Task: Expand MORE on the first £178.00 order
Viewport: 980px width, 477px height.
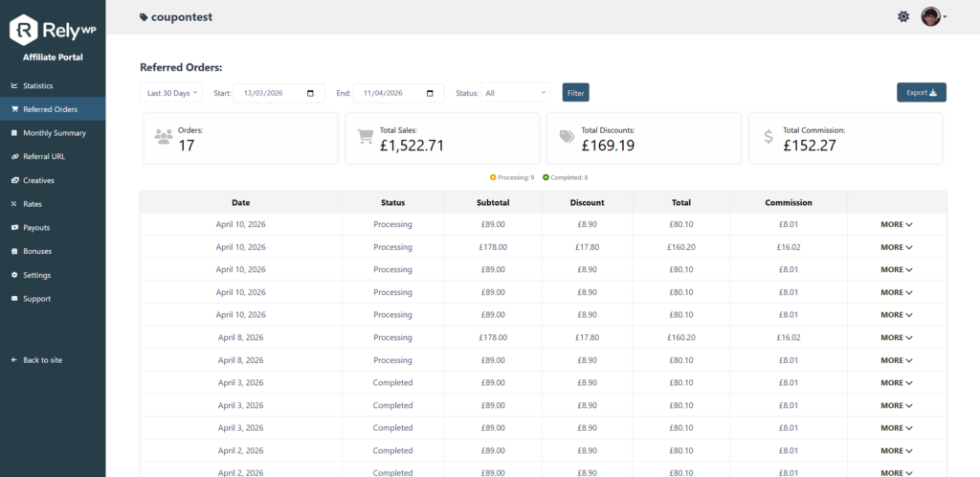Action: 896,247
